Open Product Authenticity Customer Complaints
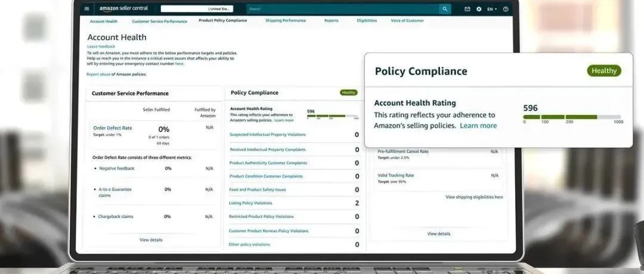The height and width of the screenshot is (274, 644). [268, 163]
